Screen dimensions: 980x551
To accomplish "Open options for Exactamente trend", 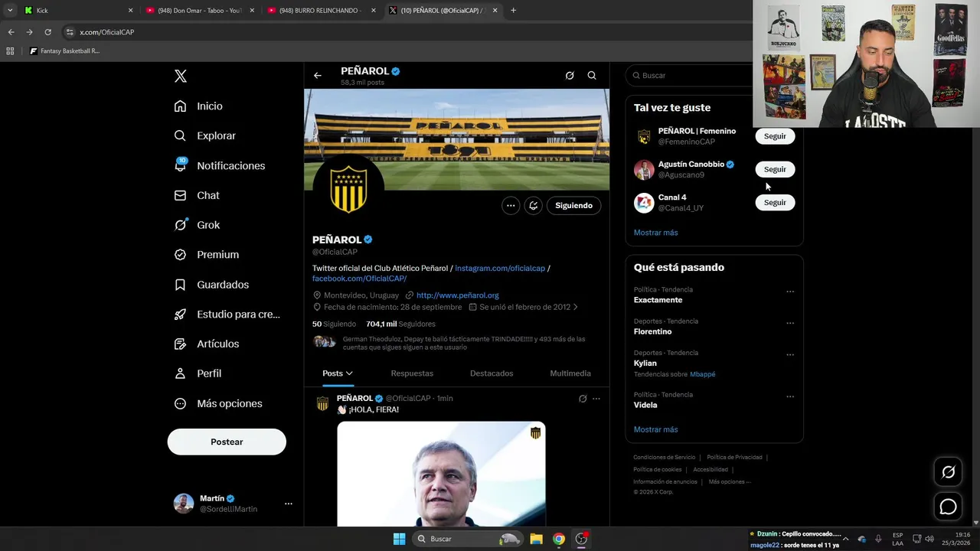I will coord(790,292).
